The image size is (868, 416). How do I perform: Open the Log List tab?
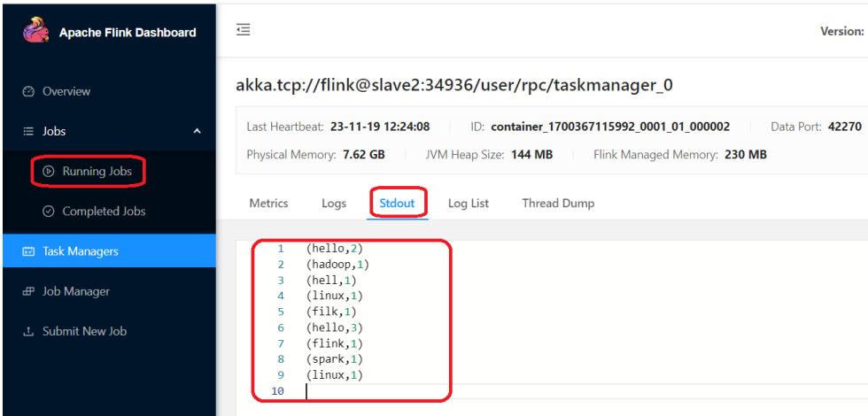coord(468,203)
